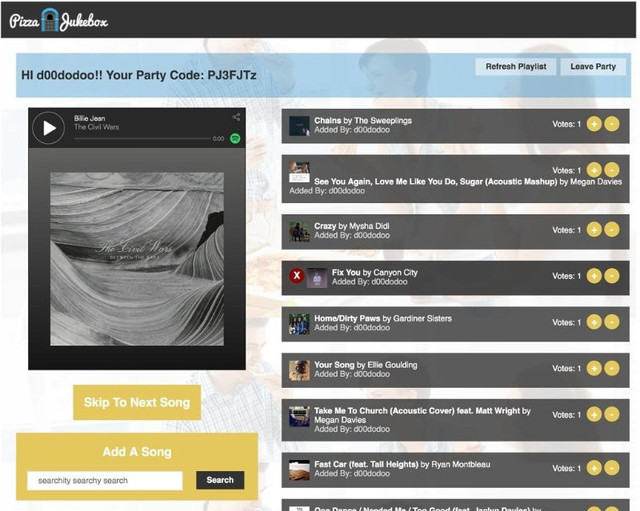Click the 'Billie Jean' track title
The height and width of the screenshot is (511, 640).
click(x=89, y=118)
